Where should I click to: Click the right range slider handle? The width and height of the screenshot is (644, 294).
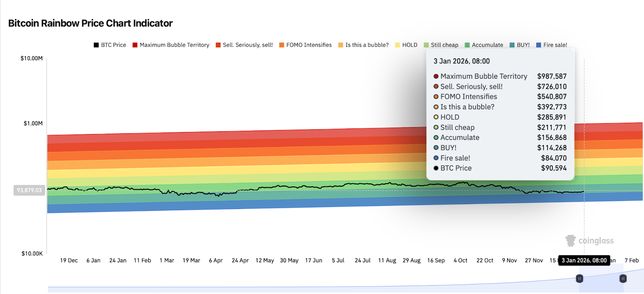coord(623,278)
